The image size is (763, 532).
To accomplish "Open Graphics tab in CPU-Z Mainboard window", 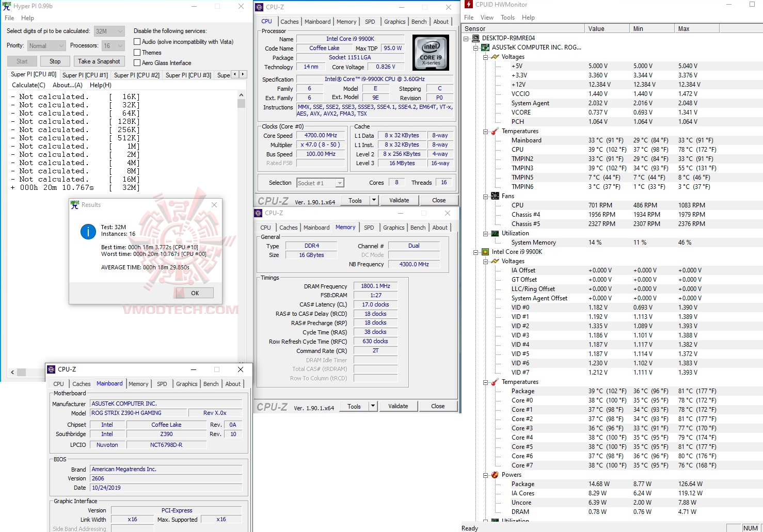I will coord(186,384).
